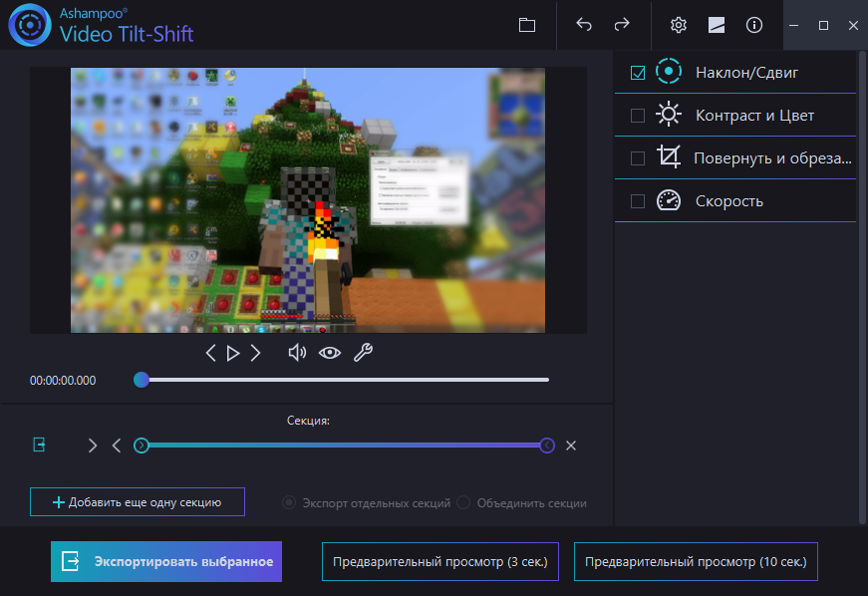Click the section end handle

547,446
